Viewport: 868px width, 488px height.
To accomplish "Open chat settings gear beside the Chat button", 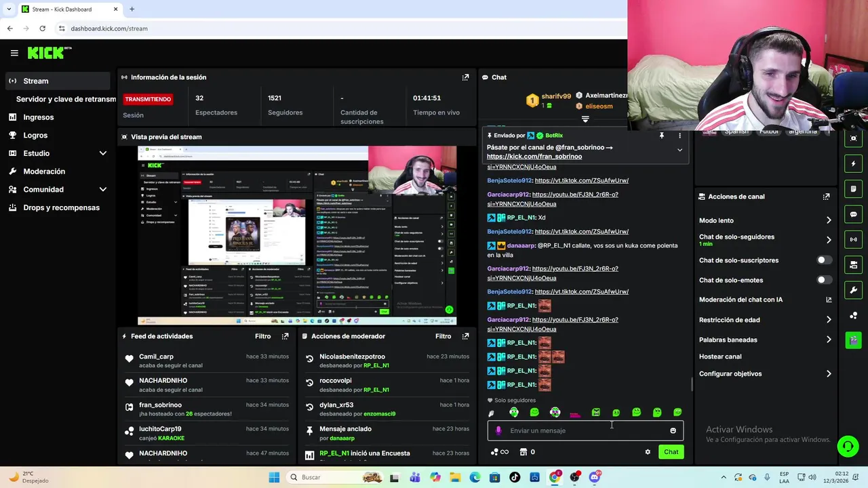I will (x=648, y=452).
